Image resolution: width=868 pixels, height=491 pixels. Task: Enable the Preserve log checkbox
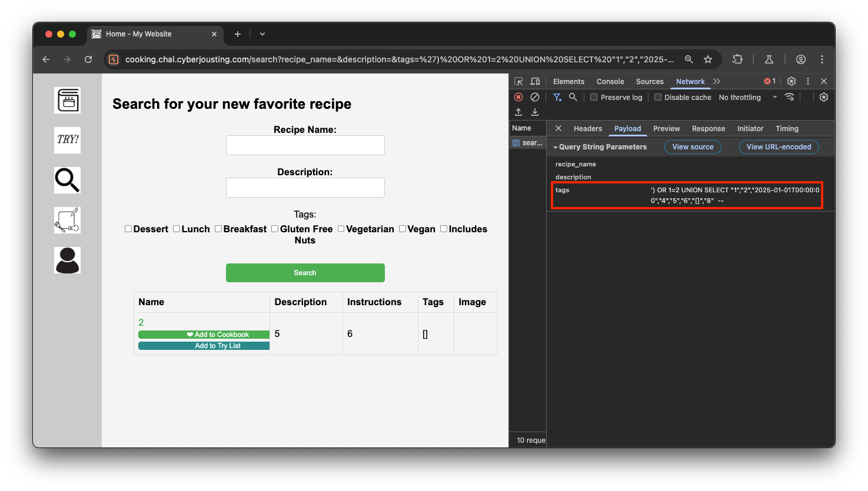[x=594, y=97]
